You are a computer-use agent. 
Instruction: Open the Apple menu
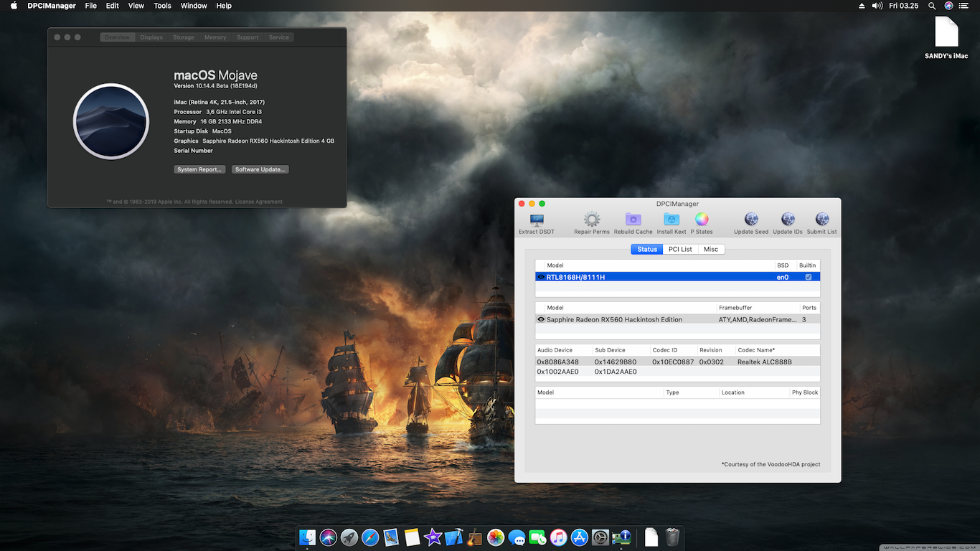pos(14,6)
